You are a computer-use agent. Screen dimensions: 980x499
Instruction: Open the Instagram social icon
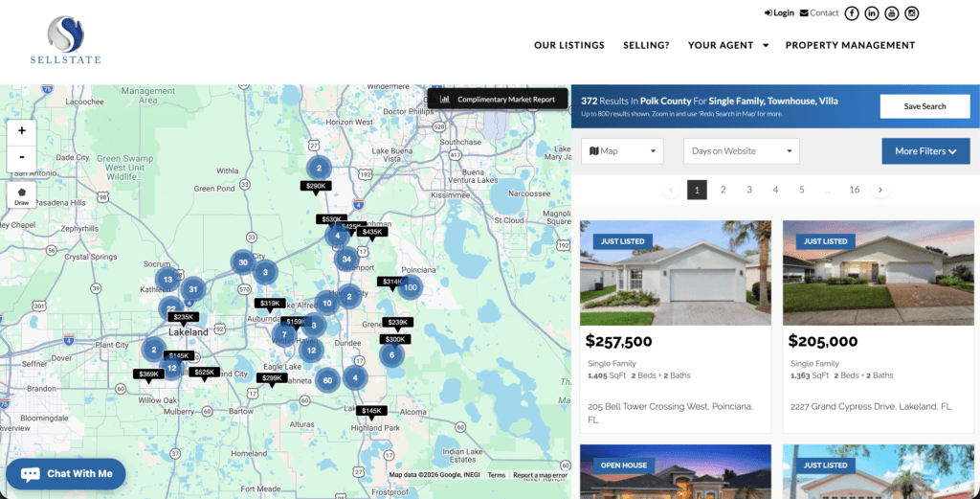point(912,13)
